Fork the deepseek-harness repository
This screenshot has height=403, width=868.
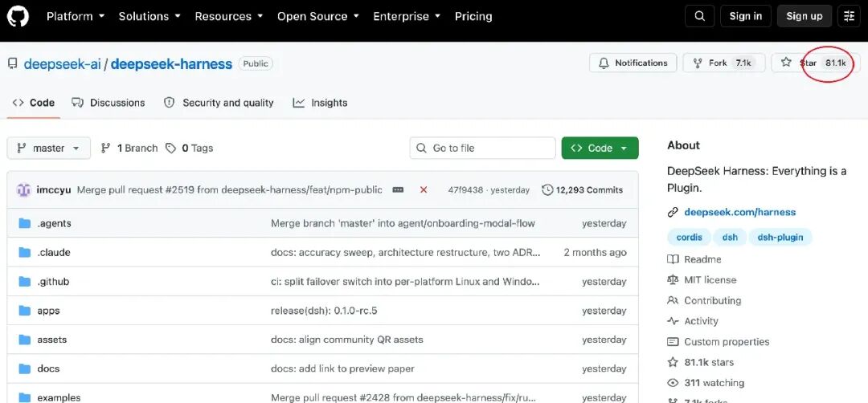coord(724,63)
